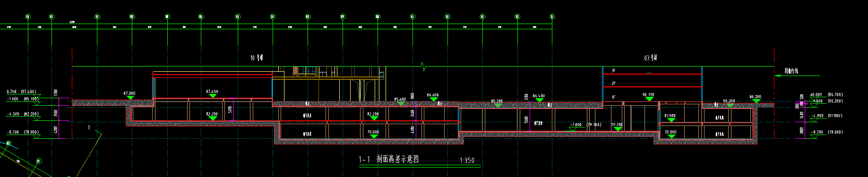Select the '用地红线' annotation text

point(791,71)
